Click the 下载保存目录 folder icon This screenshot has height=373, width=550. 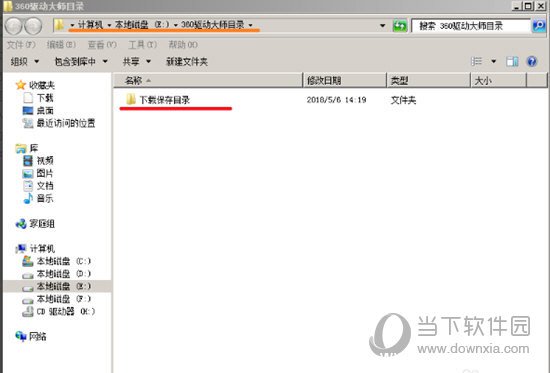pyautogui.click(x=131, y=99)
